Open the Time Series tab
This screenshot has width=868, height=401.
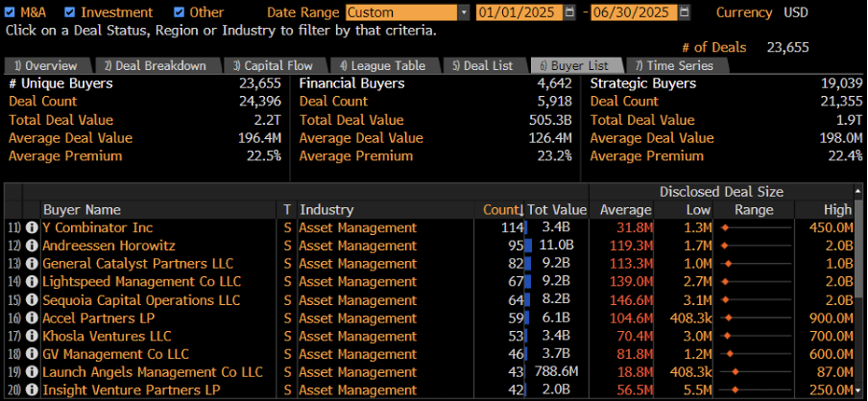(674, 65)
